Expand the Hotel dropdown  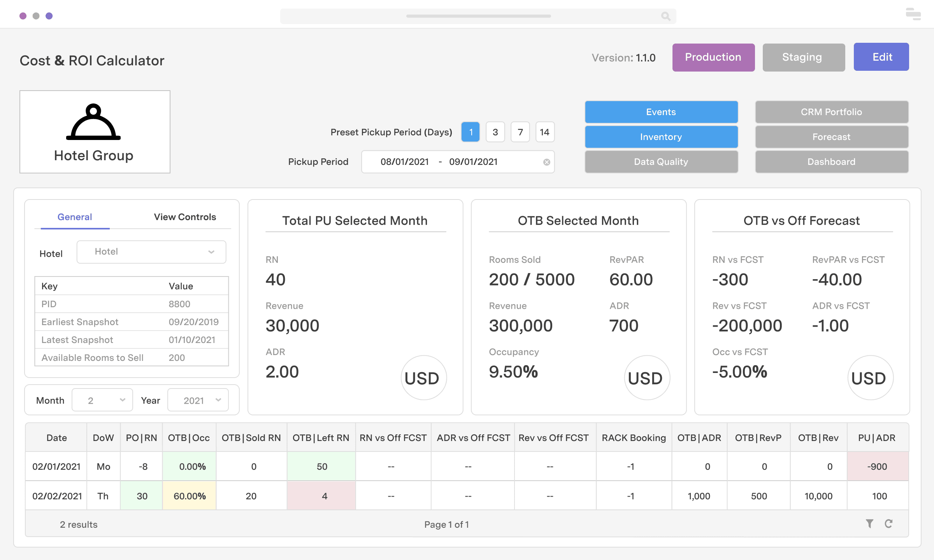pos(151,252)
